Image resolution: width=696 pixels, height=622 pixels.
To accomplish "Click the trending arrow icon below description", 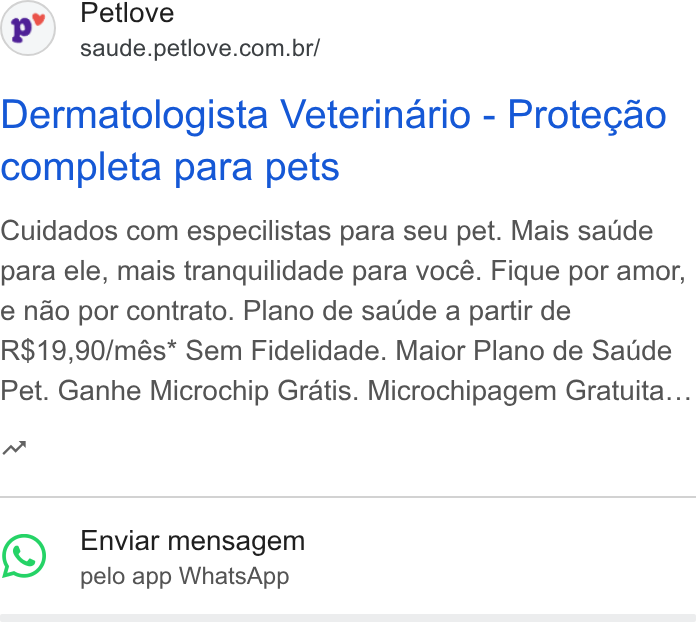I will coord(14,448).
